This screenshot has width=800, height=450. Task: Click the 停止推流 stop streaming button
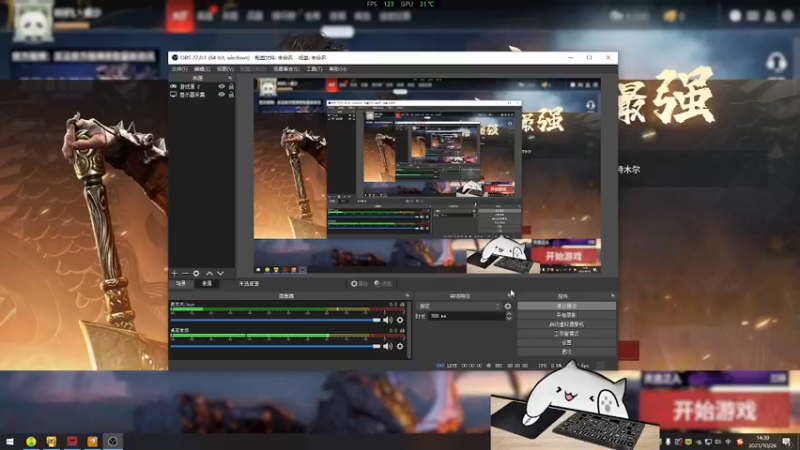tap(566, 306)
